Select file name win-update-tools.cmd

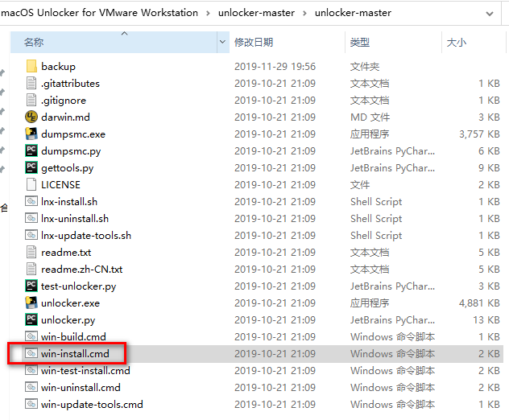click(x=92, y=405)
